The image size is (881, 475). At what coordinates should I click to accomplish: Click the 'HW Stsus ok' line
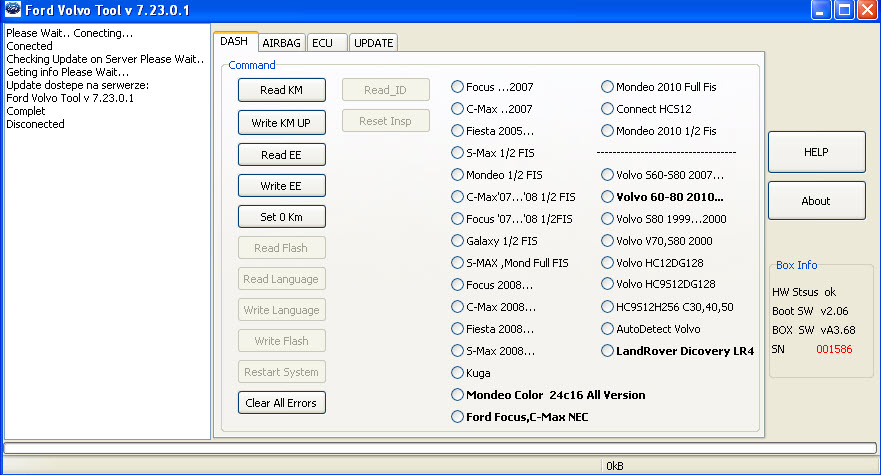[x=804, y=292]
